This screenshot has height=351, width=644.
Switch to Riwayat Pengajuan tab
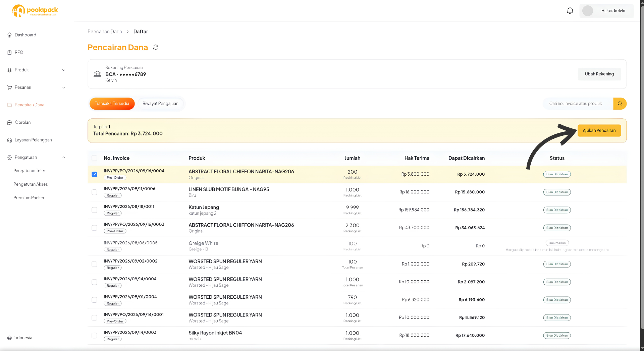click(160, 104)
